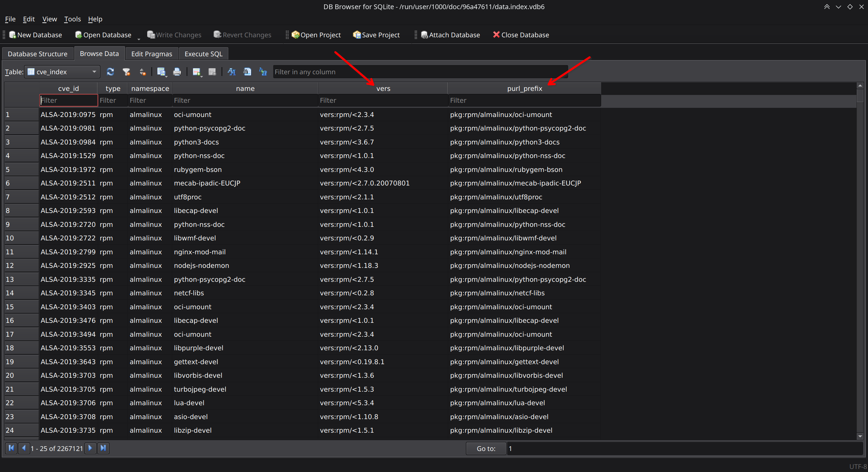Click the Close Database button
The image size is (868, 472).
pos(521,35)
